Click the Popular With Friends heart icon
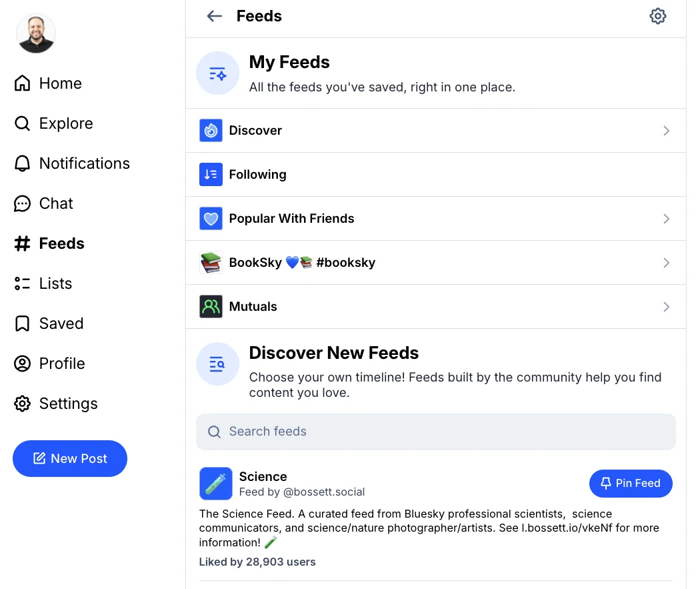The height and width of the screenshot is (589, 700). pyautogui.click(x=211, y=218)
